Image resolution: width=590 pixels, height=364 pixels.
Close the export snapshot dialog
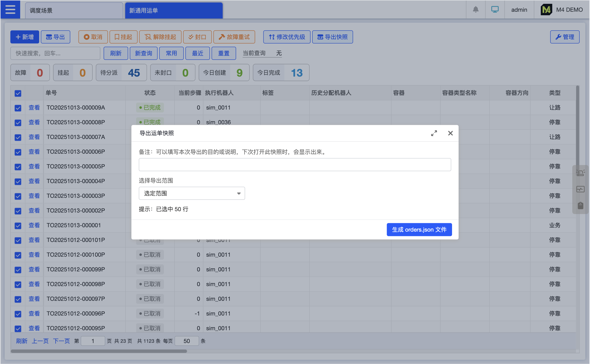[x=450, y=133]
